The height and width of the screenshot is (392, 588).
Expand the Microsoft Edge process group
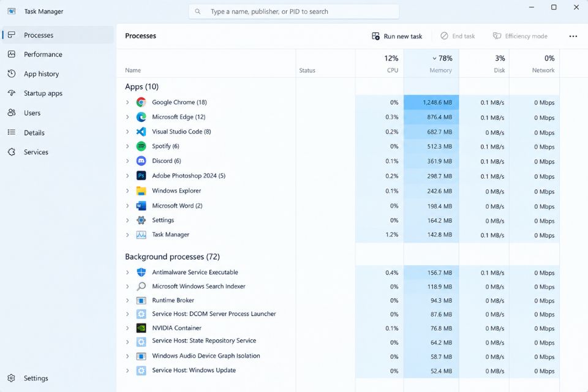pyautogui.click(x=127, y=117)
